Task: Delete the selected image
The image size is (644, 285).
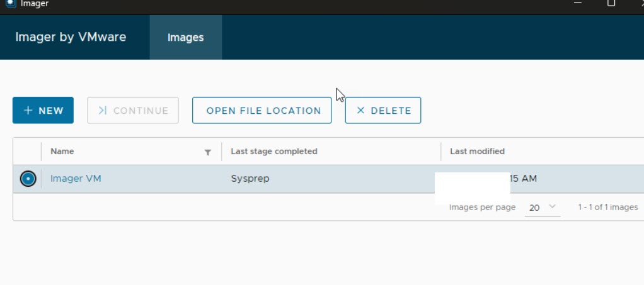Action: tap(382, 110)
